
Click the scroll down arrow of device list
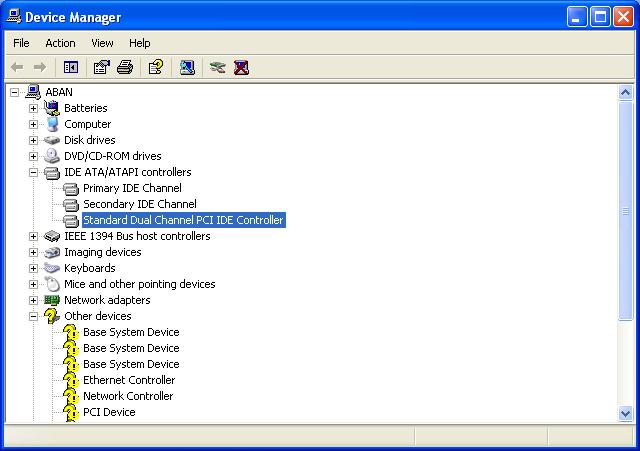(x=626, y=413)
